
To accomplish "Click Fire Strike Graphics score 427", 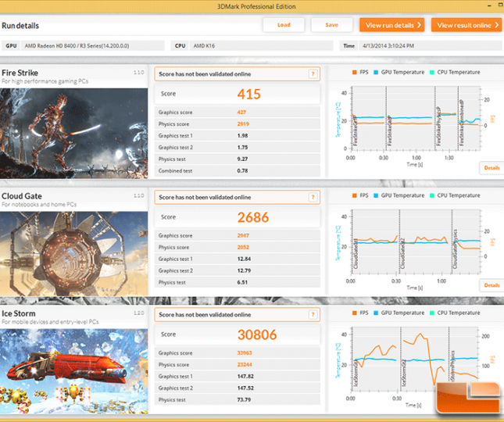I will [241, 113].
